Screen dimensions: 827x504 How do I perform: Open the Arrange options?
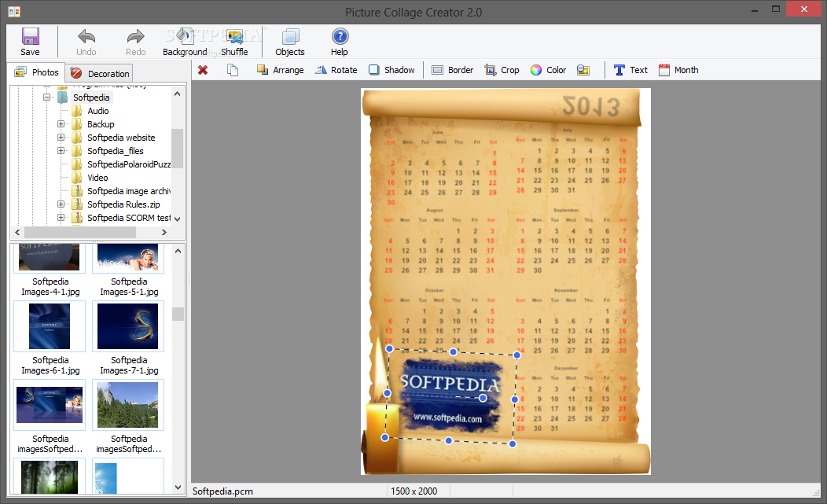click(x=280, y=70)
